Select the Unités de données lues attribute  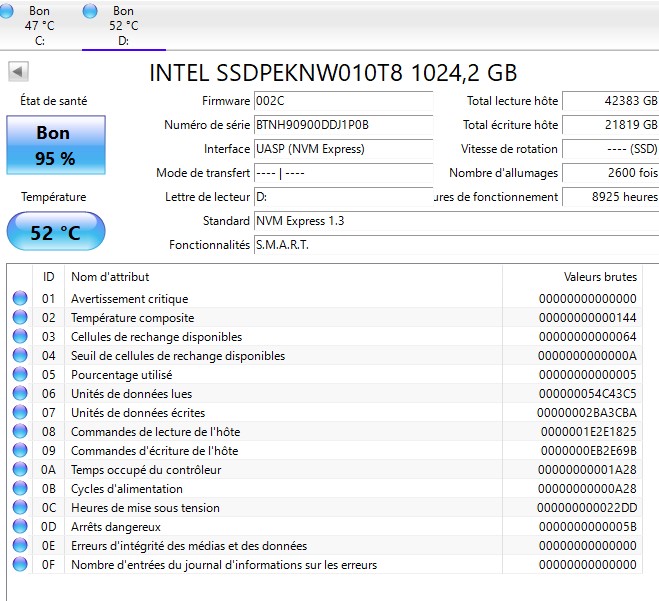pyautogui.click(x=132, y=394)
